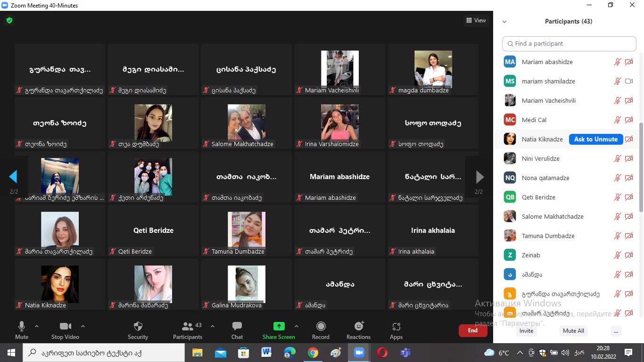
Task: Open Google Chrome from the taskbar
Action: point(313,353)
